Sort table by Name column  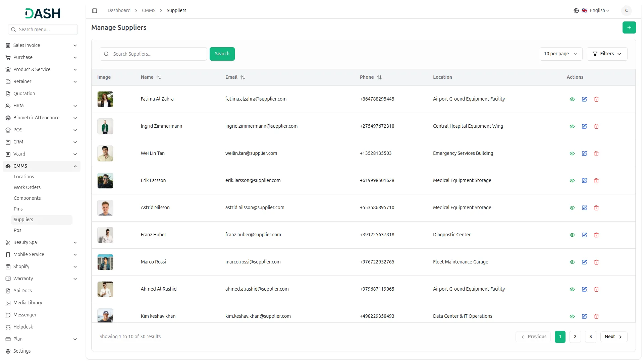[x=159, y=77]
